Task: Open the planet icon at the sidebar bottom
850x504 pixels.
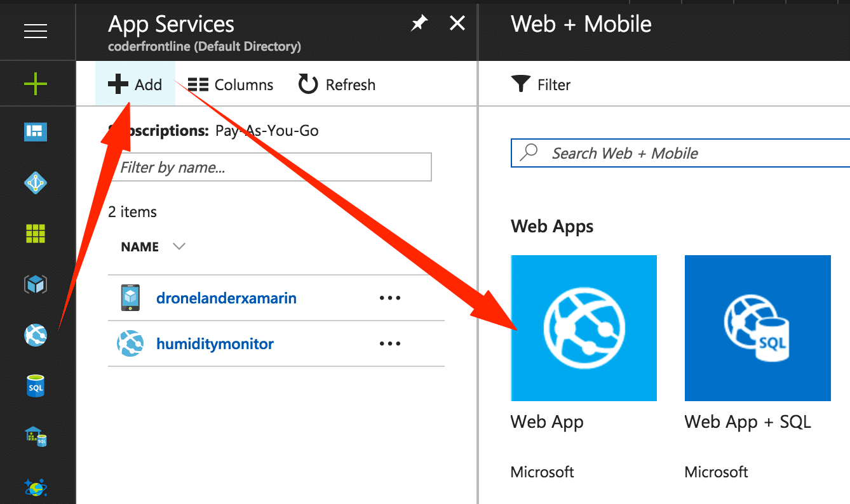Action: point(36,487)
